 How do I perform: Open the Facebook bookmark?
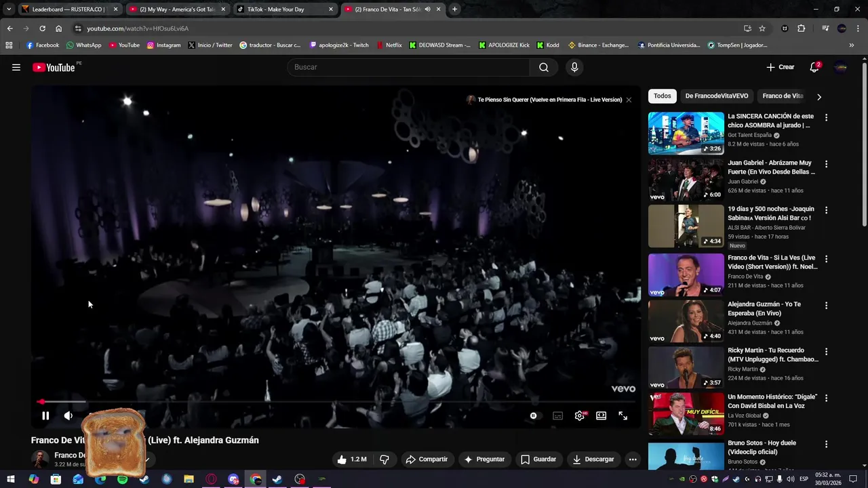coord(43,45)
